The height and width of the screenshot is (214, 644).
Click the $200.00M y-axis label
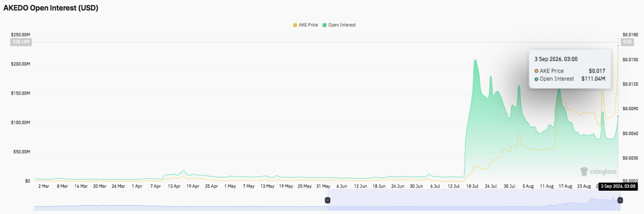coord(20,64)
